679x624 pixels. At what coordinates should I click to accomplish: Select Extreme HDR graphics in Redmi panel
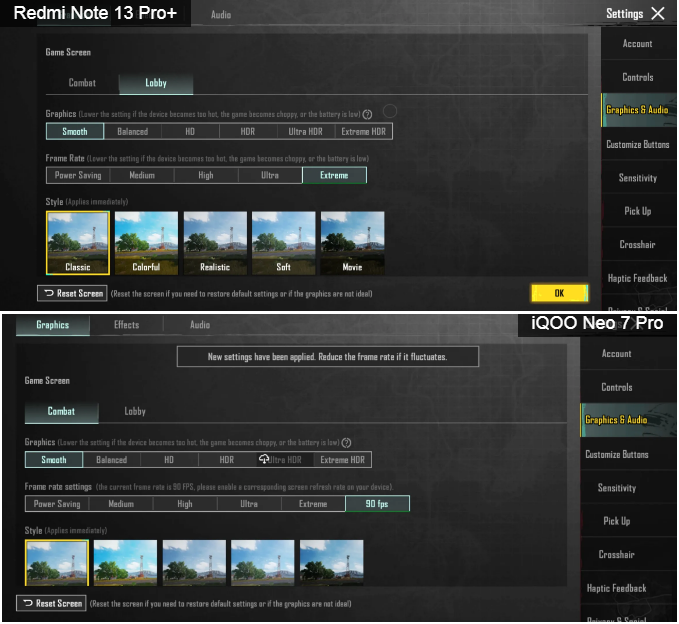pyautogui.click(x=364, y=131)
